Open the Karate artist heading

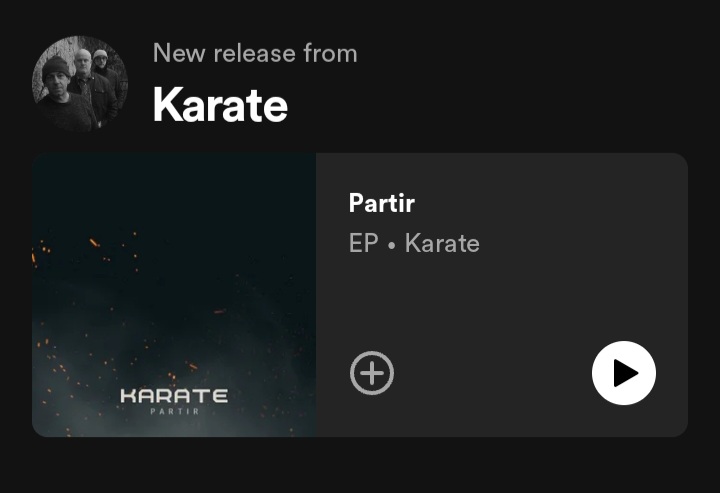(x=220, y=105)
